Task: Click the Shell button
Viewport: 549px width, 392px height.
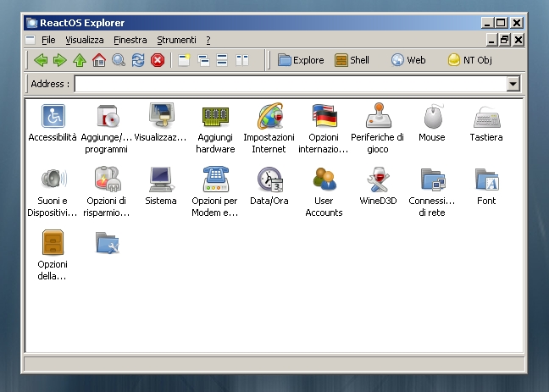Action: pos(352,60)
